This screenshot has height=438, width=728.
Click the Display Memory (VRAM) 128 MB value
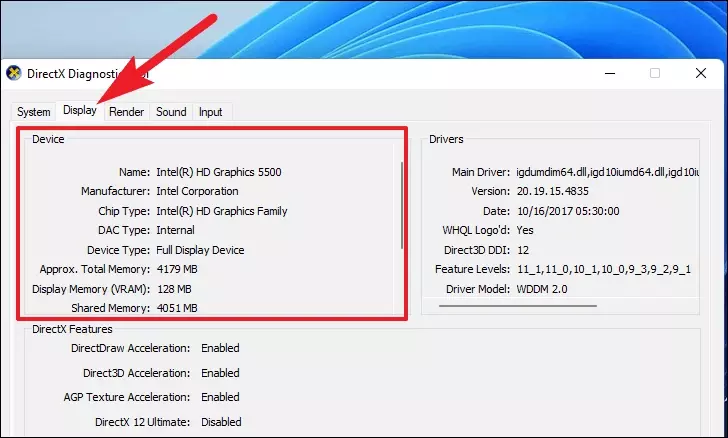click(174, 289)
